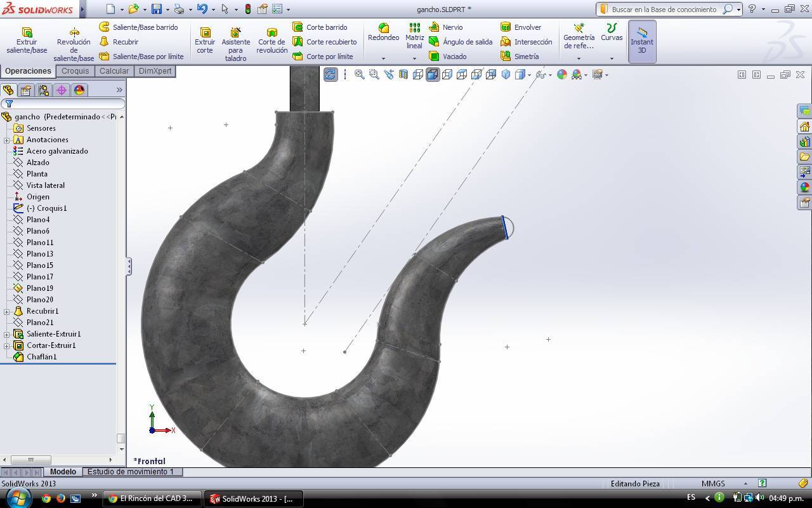Click the edit appearance color sphere

coord(561,74)
